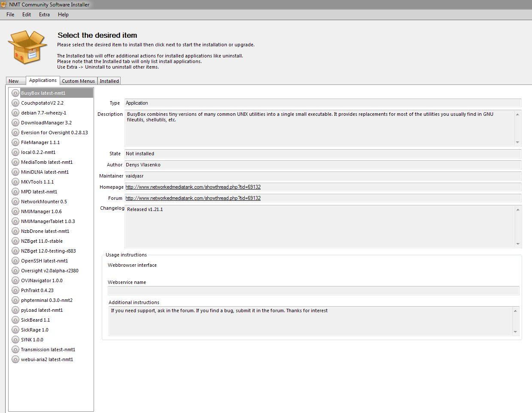This screenshot has width=532, height=413.
Task: Click the Type field showing Application
Action: coord(323,103)
